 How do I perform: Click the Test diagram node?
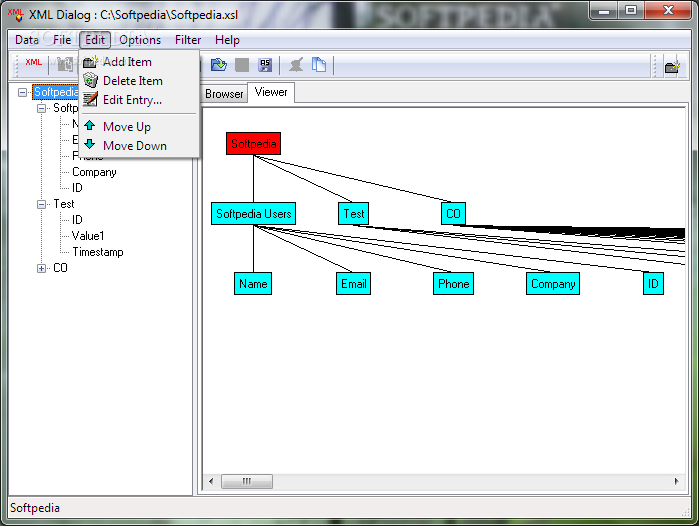point(354,214)
